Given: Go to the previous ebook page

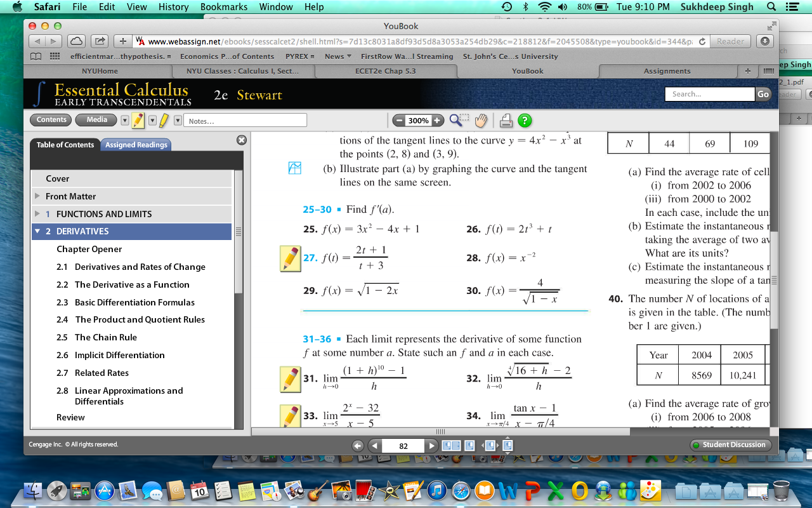Looking at the screenshot, I should (374, 446).
